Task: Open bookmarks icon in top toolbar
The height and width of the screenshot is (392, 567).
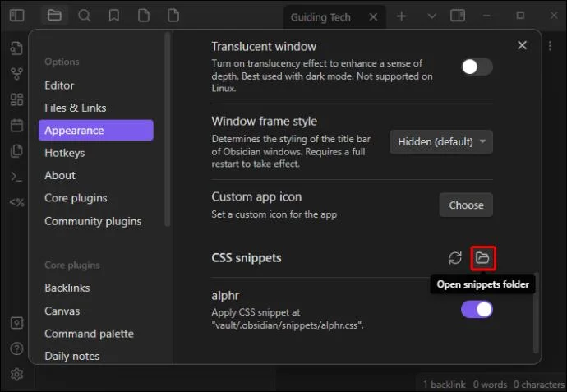Action: coord(114,16)
